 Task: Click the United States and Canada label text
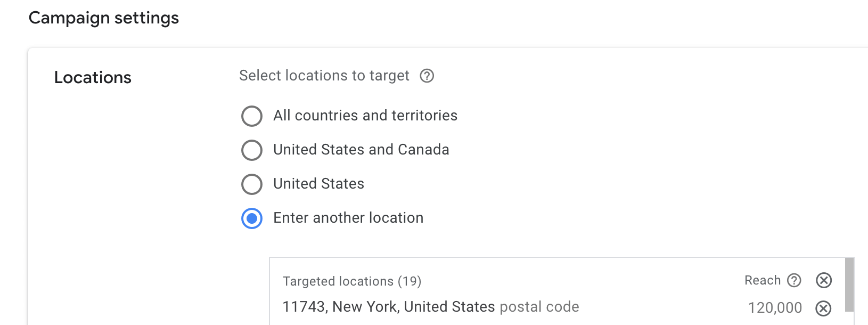pyautogui.click(x=361, y=150)
